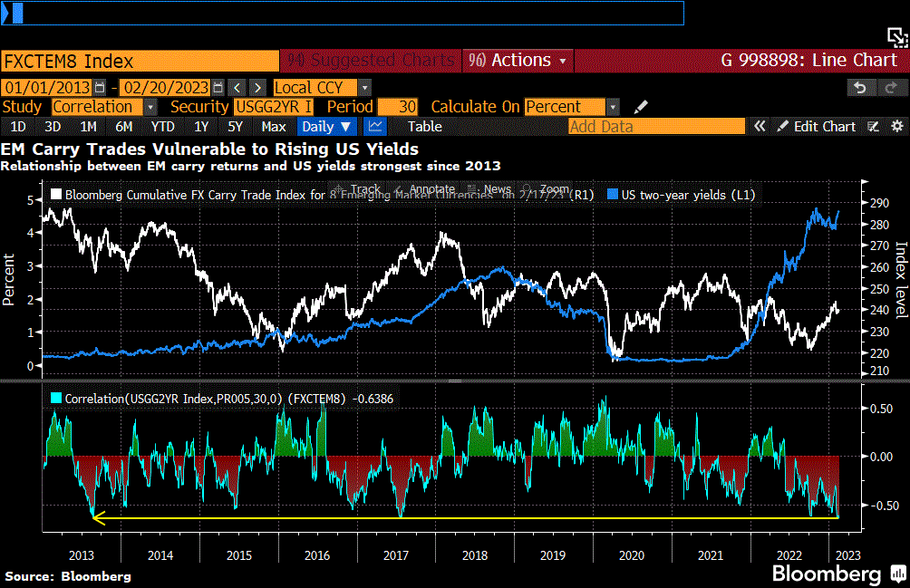The height and width of the screenshot is (588, 910).
Task: Open the Actions menu
Action: coord(518,61)
